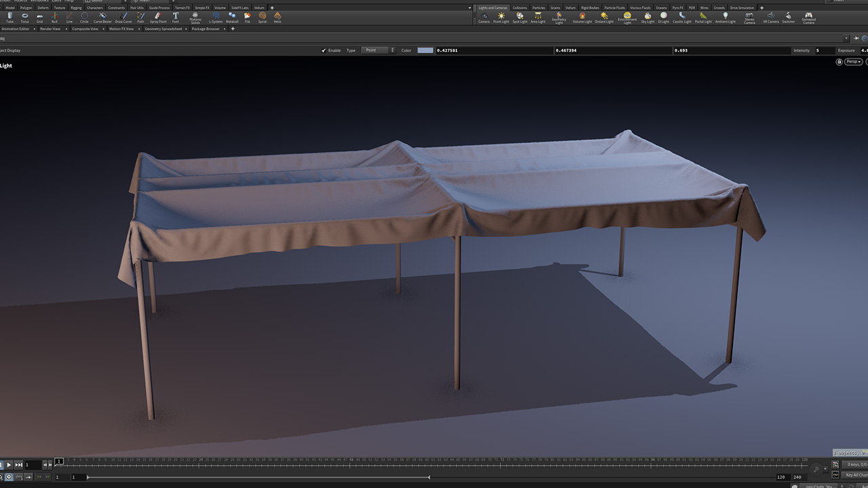Image resolution: width=868 pixels, height=488 pixels.
Task: Select the Sky Light tool
Action: (x=648, y=17)
